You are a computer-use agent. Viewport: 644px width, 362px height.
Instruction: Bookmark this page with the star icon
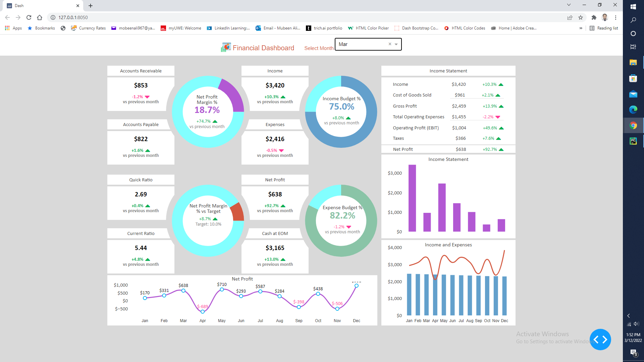(581, 17)
